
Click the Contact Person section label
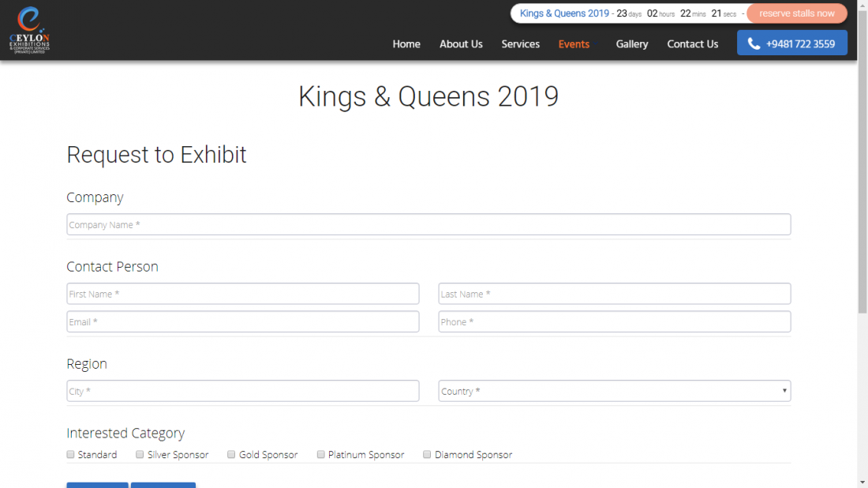tap(112, 266)
